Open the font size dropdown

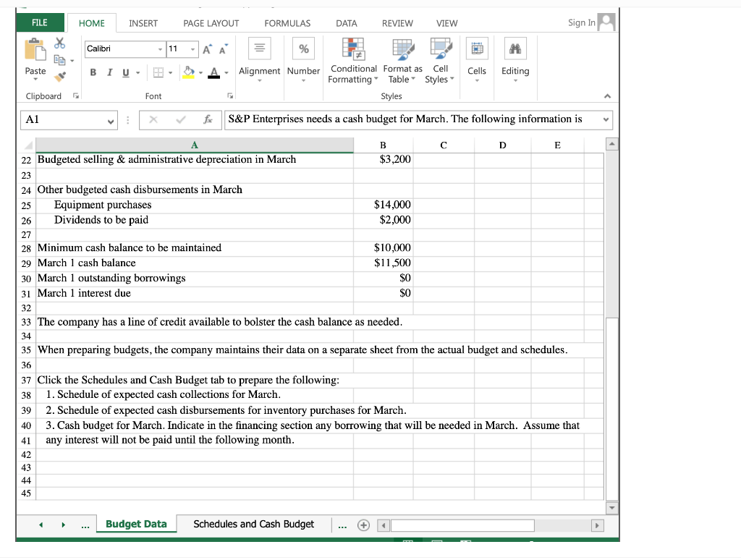point(191,49)
